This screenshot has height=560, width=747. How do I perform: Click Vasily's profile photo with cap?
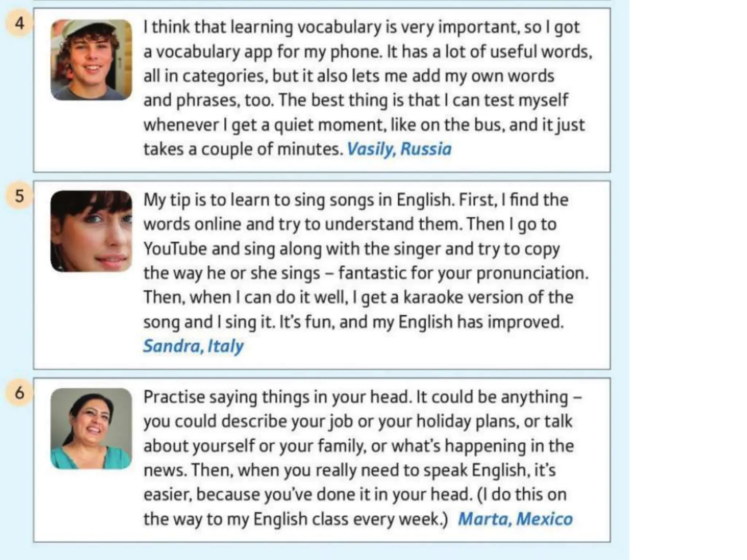(x=91, y=60)
